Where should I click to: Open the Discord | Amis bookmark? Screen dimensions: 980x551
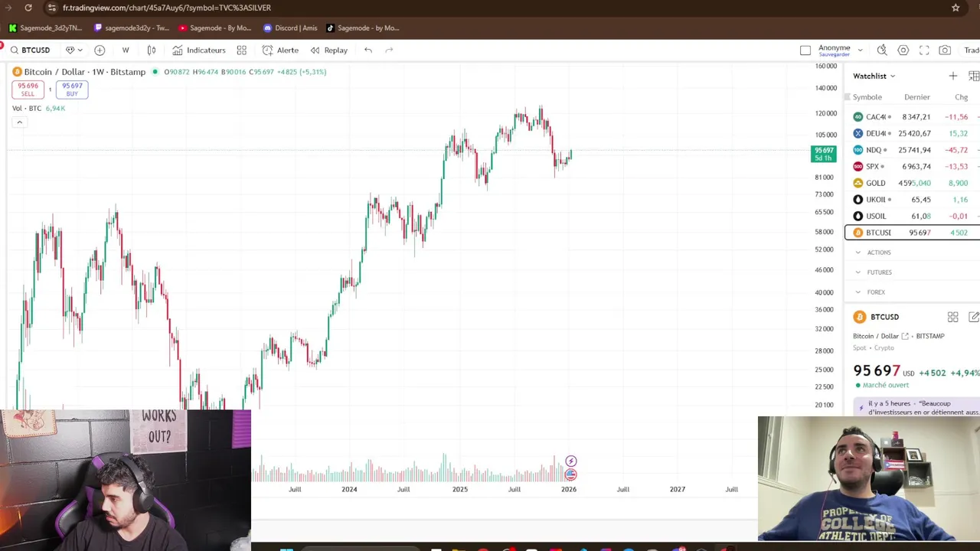click(x=289, y=28)
